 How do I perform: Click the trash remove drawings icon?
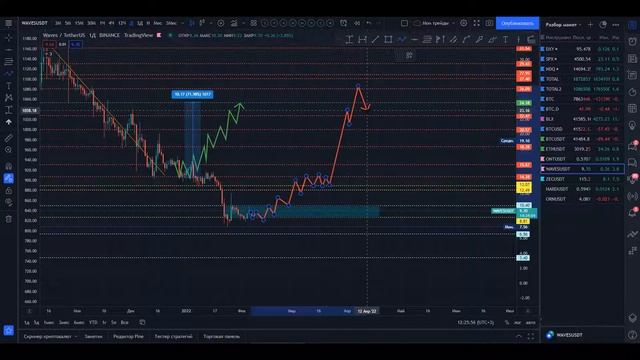tap(9, 219)
